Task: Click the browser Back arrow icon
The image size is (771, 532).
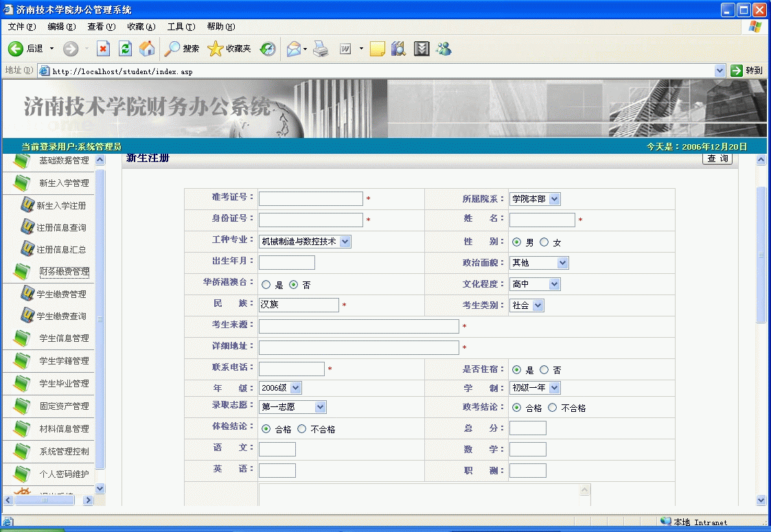Action: click(16, 48)
